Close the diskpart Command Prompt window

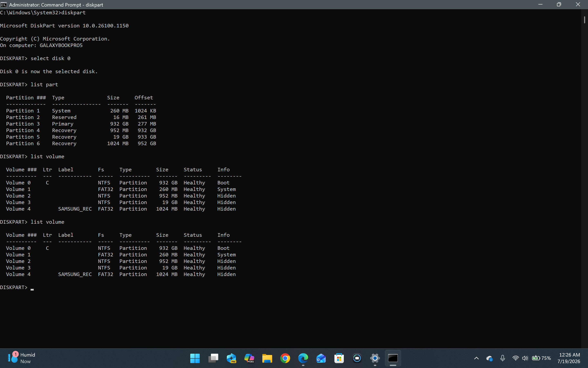pos(578,4)
